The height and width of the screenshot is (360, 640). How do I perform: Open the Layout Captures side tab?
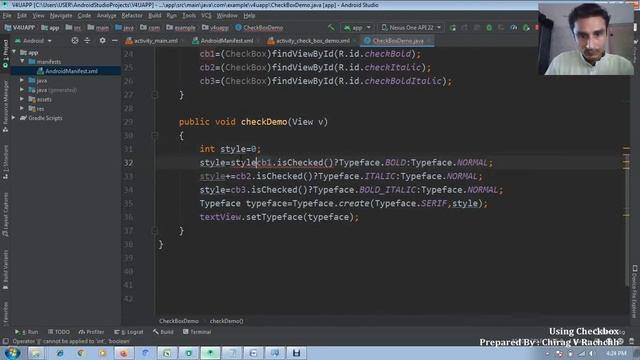point(5,214)
